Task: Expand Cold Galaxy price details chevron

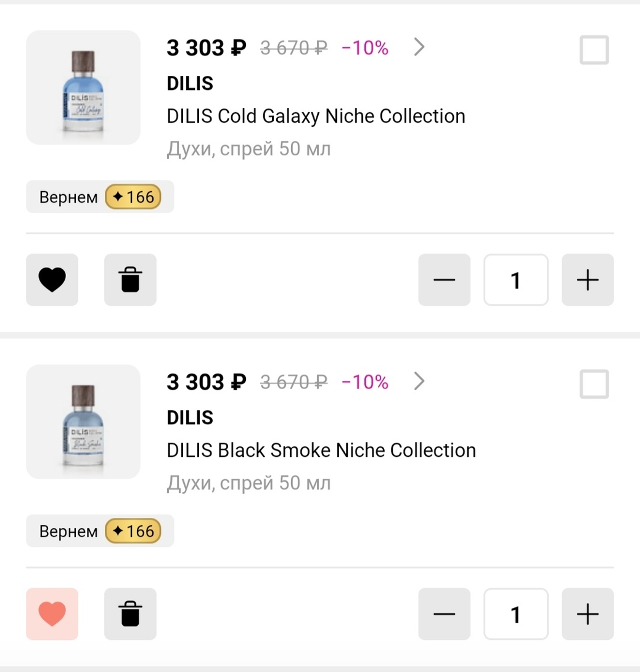Action: (419, 47)
